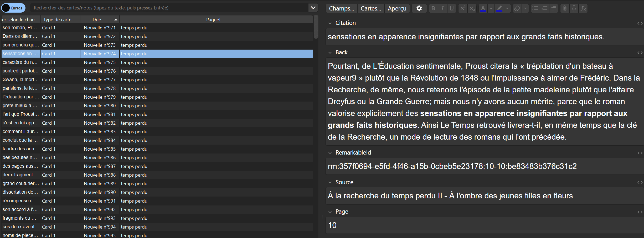The image size is (644, 238).
Task: Toggle italic formatting
Action: (x=442, y=8)
